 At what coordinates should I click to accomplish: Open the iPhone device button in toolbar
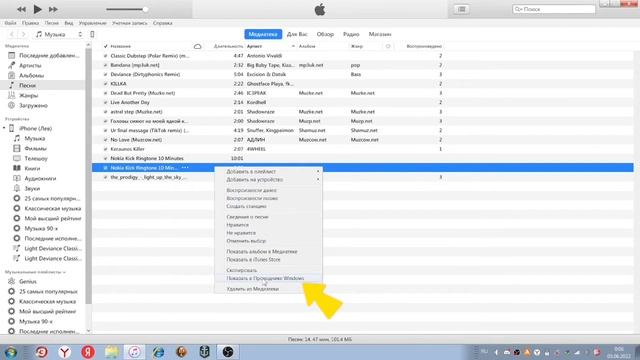(92, 34)
